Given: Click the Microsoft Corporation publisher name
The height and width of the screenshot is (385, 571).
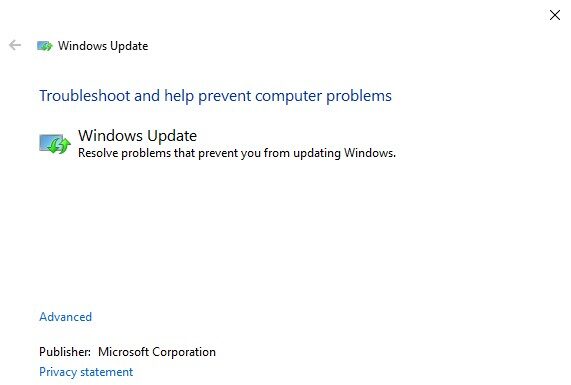Looking at the screenshot, I should point(157,352).
